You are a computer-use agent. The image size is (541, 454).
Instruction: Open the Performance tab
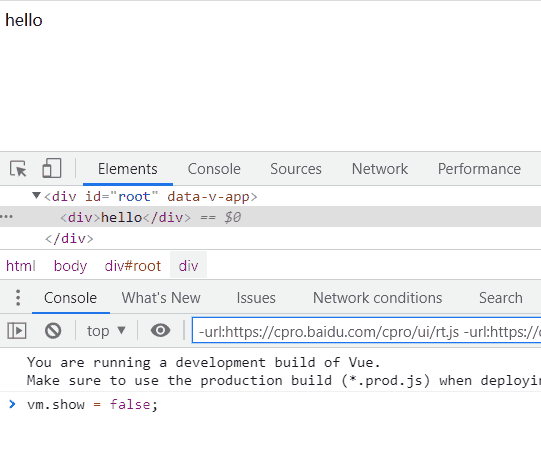point(479,169)
